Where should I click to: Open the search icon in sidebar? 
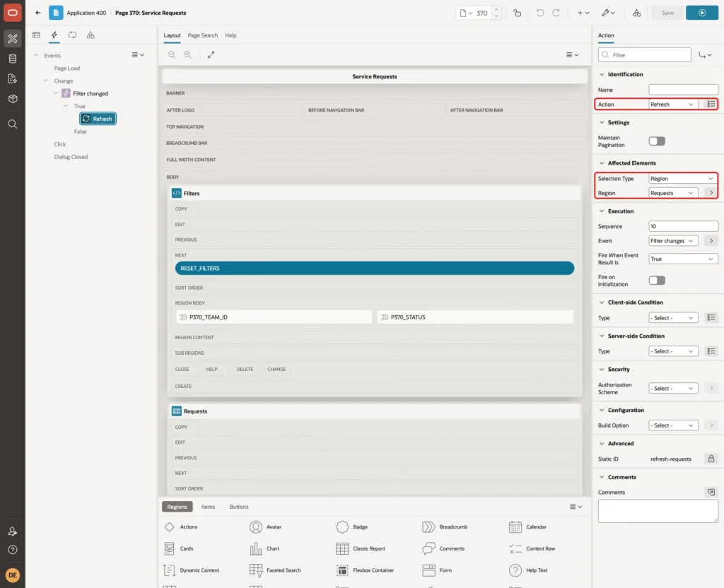click(13, 124)
